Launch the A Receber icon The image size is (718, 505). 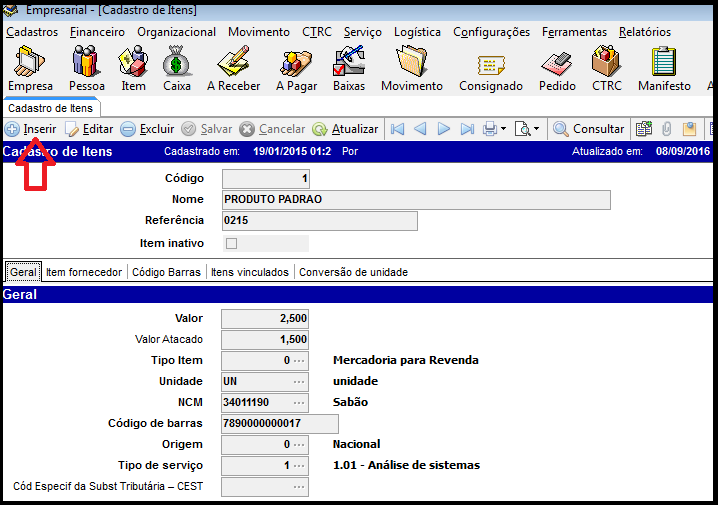coord(233,68)
